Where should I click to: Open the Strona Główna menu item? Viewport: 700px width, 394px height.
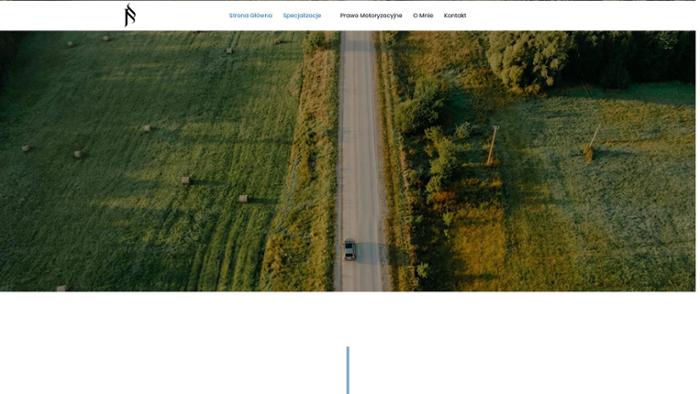250,16
